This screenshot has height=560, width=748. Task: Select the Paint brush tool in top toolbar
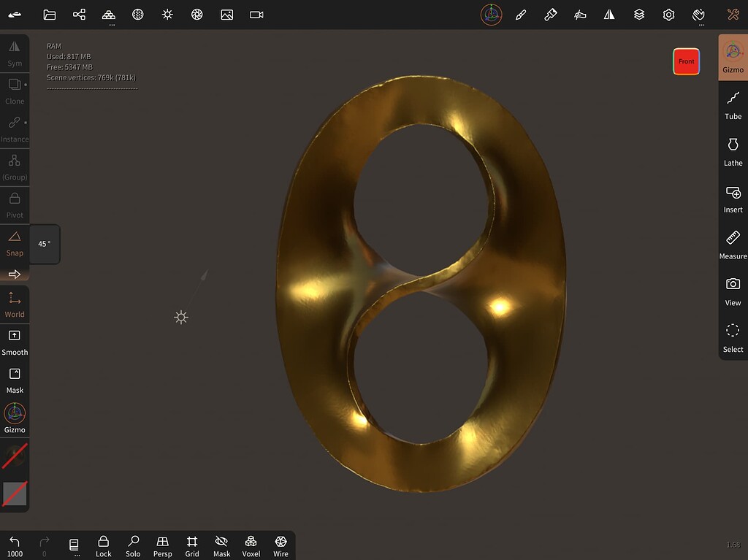550,15
